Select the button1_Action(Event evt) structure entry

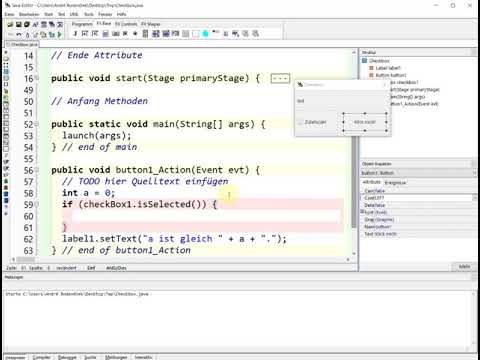click(x=414, y=104)
